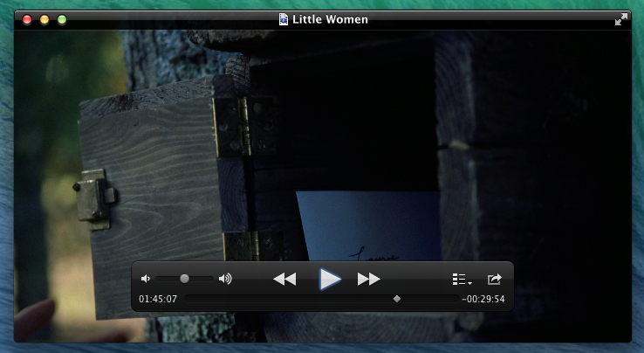Image resolution: width=644 pixels, height=353 pixels.
Task: Start playback with the Play button
Action: tap(330, 279)
